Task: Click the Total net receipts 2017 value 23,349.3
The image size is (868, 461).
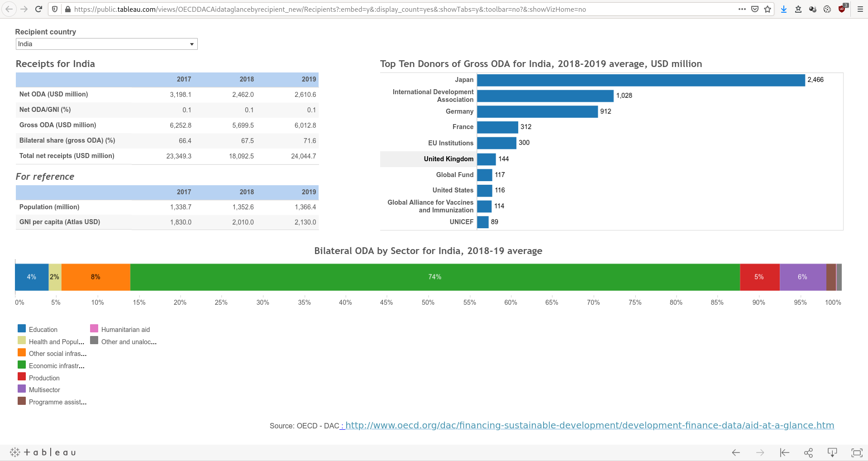Action: [179, 156]
